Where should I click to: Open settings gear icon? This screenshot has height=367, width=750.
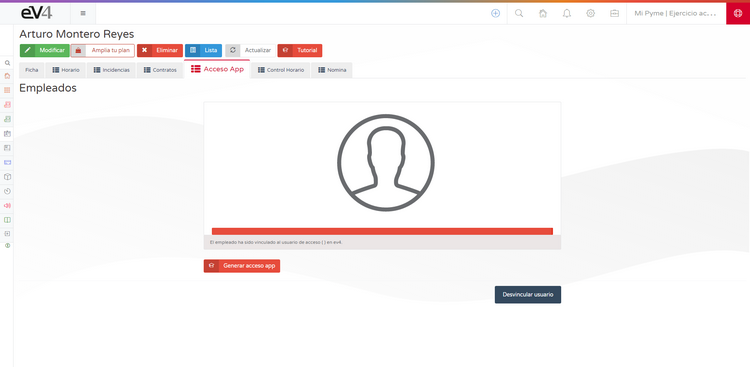(591, 13)
